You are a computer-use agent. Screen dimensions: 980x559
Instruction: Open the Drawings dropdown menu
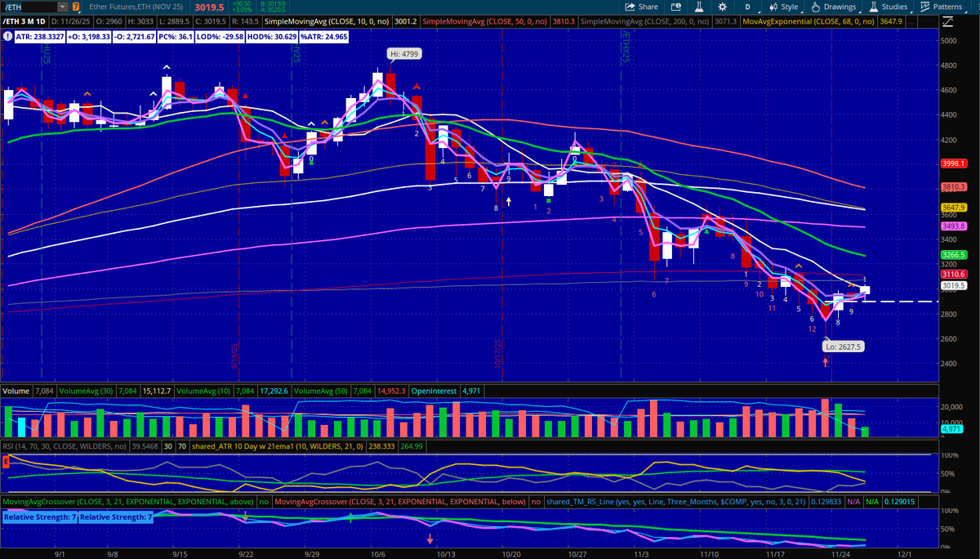(833, 6)
